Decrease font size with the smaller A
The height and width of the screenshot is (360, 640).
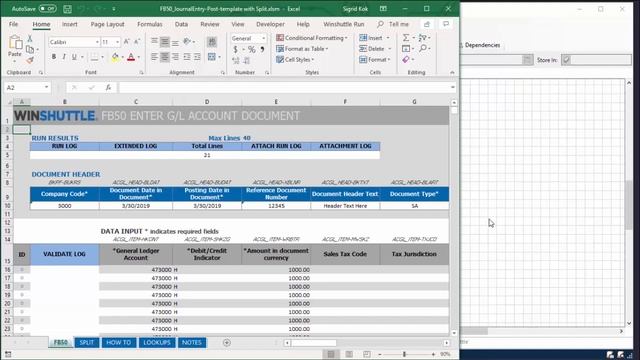click(x=137, y=42)
